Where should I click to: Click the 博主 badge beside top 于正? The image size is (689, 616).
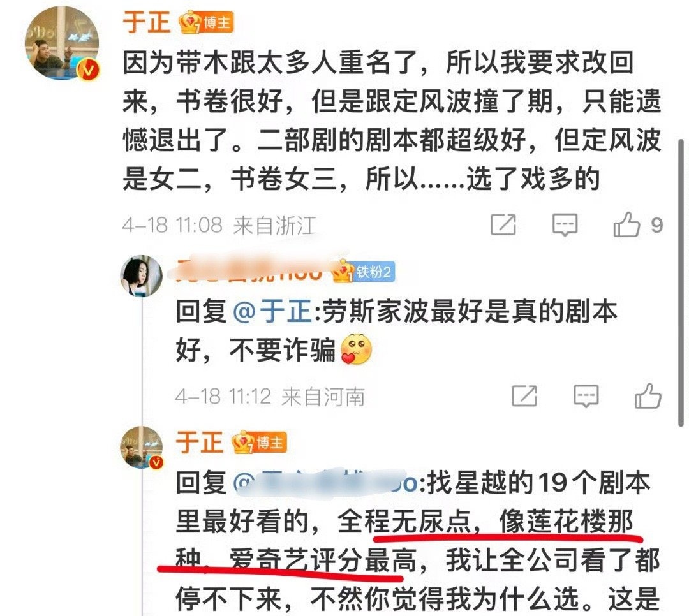point(206,23)
